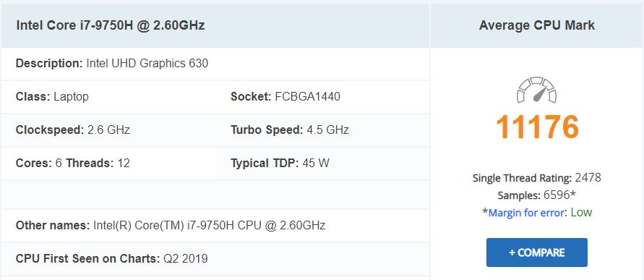This screenshot has width=644, height=280.
Task: Click the Average CPU Mark header
Action: click(x=537, y=25)
